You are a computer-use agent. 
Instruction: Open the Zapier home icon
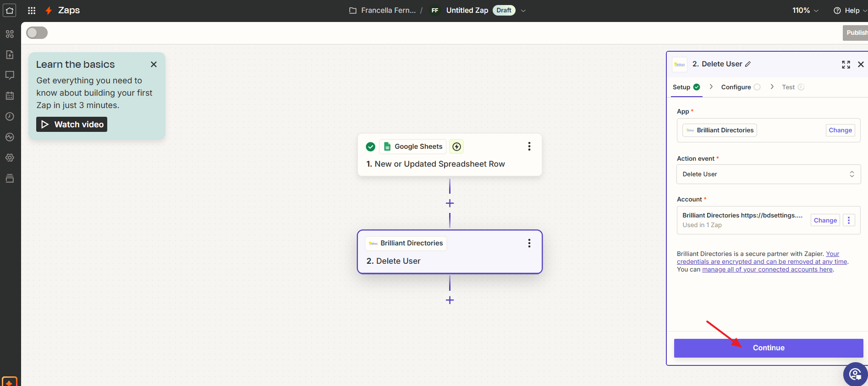coord(10,10)
